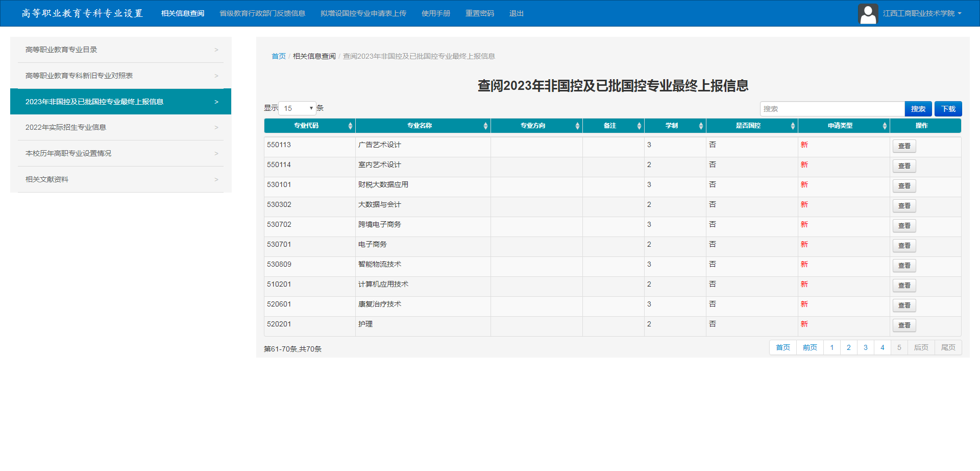Click 首页 link in breadcrumb

278,56
